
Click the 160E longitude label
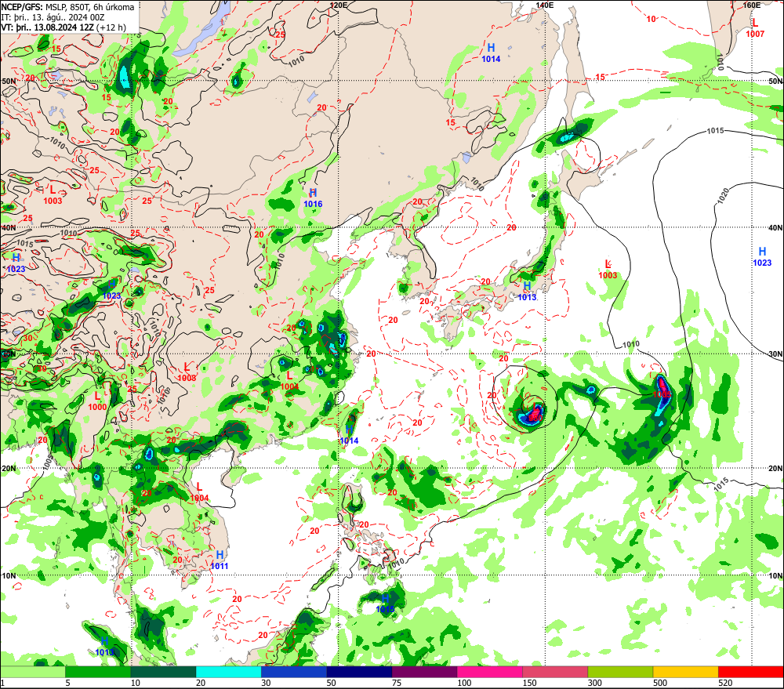tap(751, 5)
